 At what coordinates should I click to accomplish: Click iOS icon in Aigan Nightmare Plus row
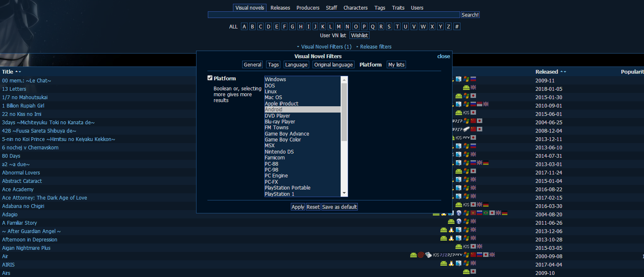pyautogui.click(x=466, y=246)
